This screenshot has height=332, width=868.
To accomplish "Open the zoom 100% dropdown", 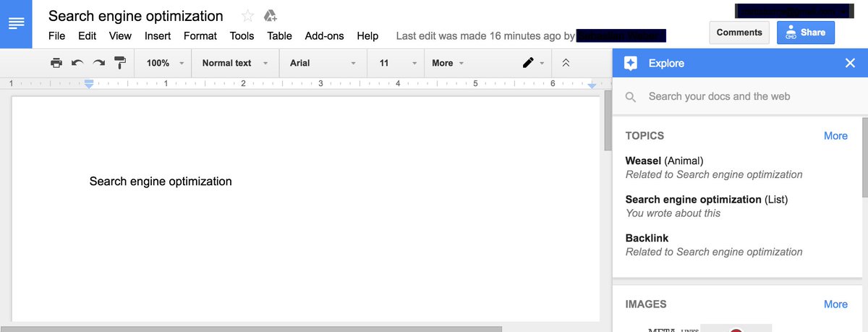I will pyautogui.click(x=165, y=63).
